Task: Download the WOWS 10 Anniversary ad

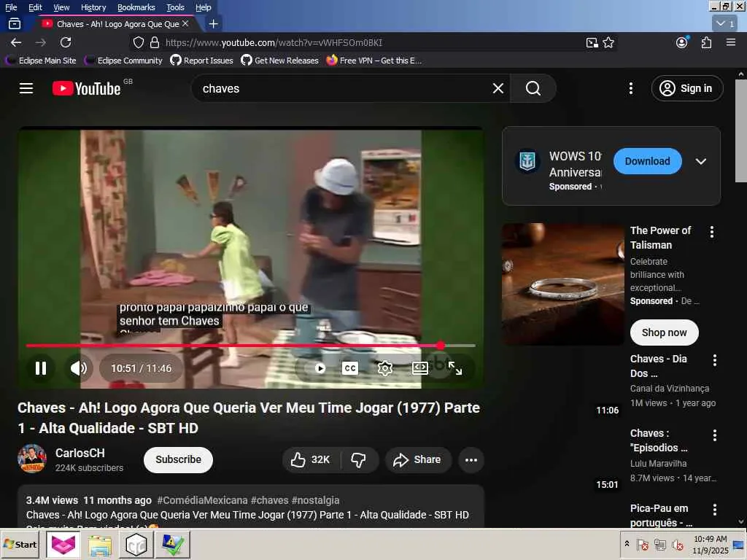Action: [648, 161]
